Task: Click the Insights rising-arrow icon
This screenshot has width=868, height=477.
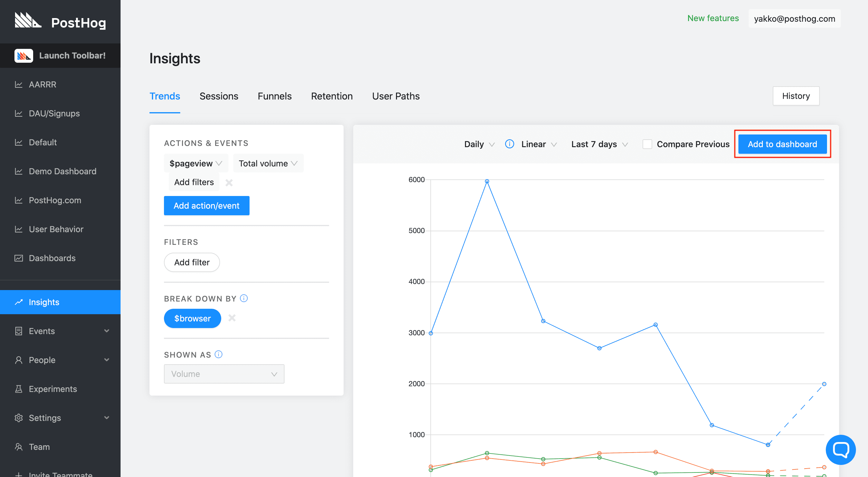Action: coord(18,302)
